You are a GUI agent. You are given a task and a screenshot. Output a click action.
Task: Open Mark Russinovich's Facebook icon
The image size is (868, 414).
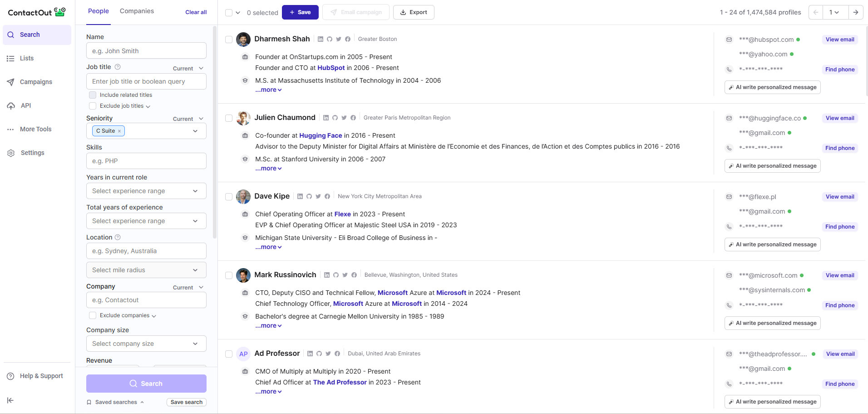pyautogui.click(x=354, y=275)
